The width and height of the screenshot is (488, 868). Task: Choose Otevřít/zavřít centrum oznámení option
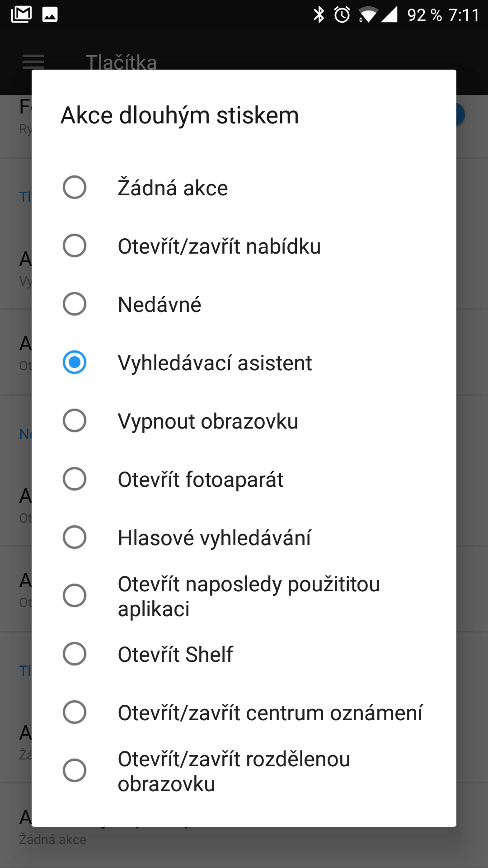(75, 712)
